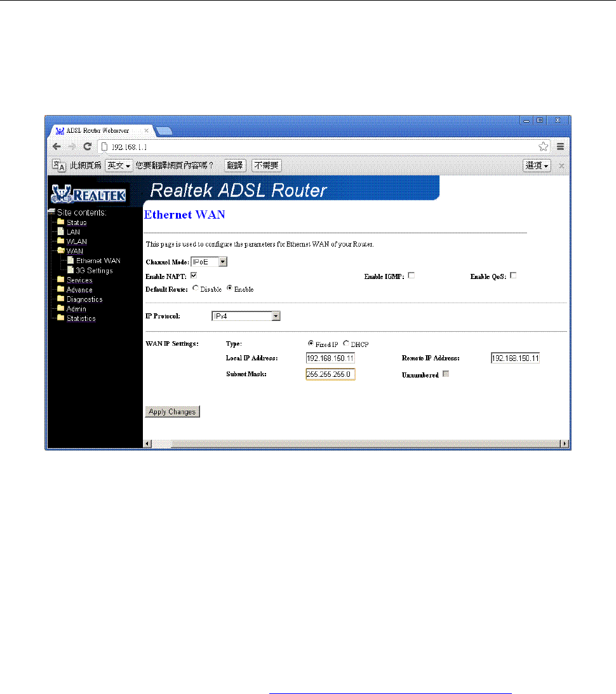Check the Enable IGMP checkbox
This screenshot has width=616, height=694.
[x=412, y=275]
